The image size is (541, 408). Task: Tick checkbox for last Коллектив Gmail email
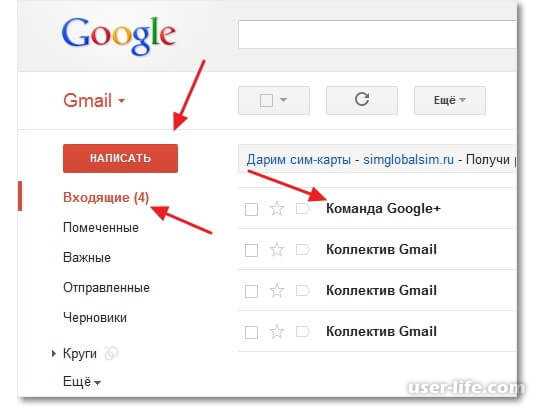pos(251,332)
